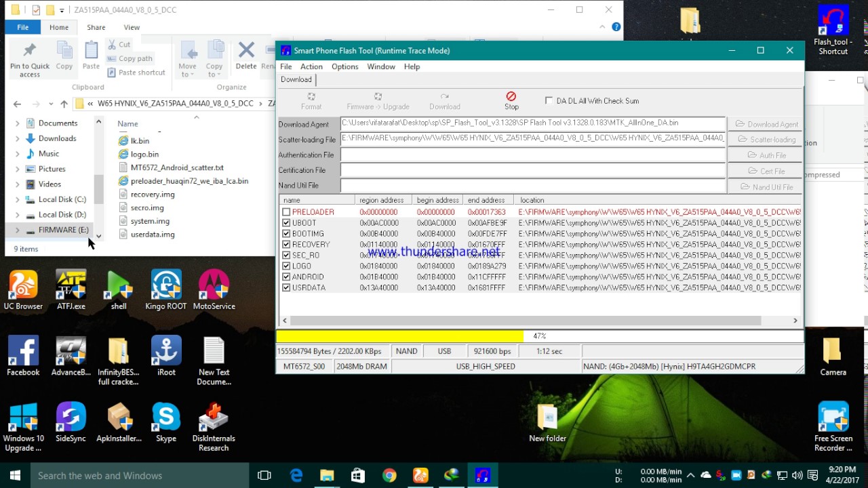The width and height of the screenshot is (868, 488).
Task: Expand Documents in Explorer tree
Action: tap(17, 123)
